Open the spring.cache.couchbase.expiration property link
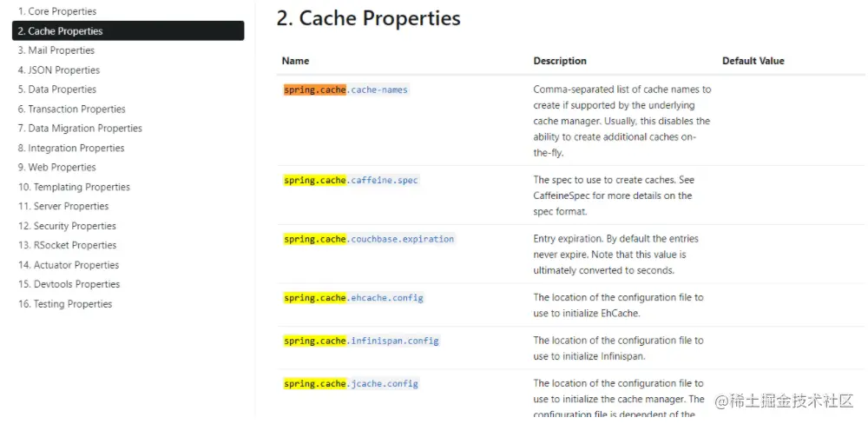 tap(369, 239)
